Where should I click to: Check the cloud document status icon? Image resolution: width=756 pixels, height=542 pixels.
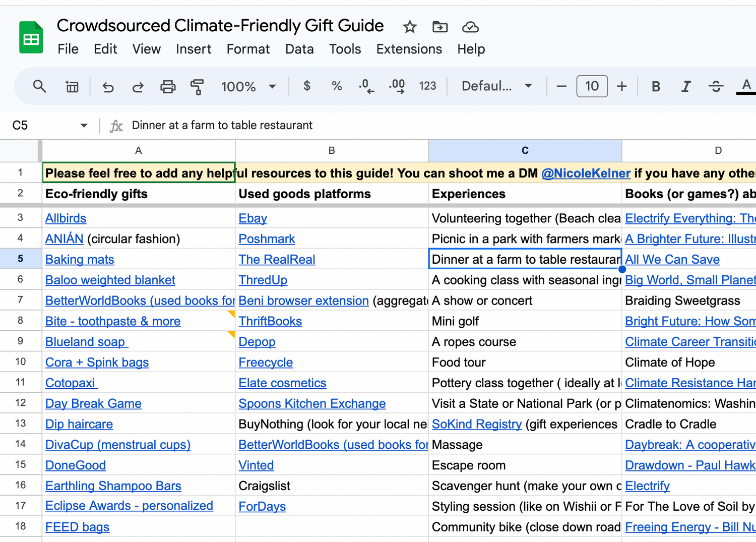(x=470, y=27)
